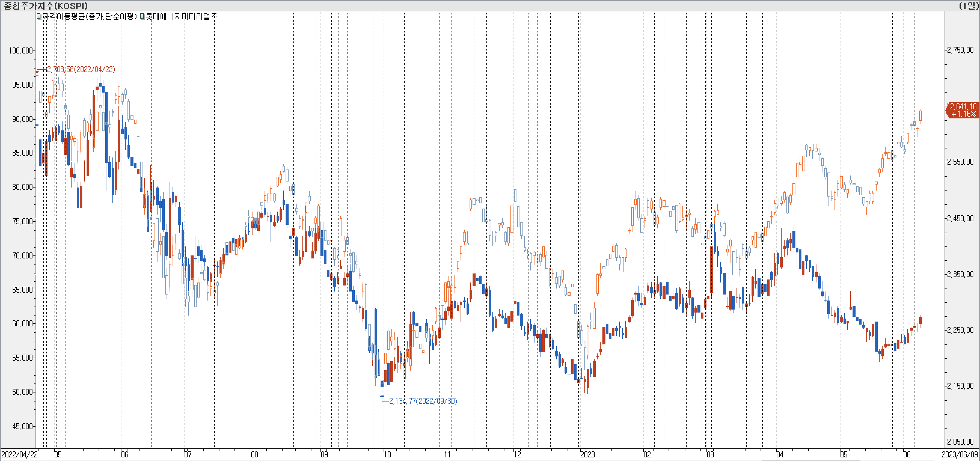Click the 2,050.00 right index axis label
Viewport: 980px width, 461px height.
coord(960,441)
